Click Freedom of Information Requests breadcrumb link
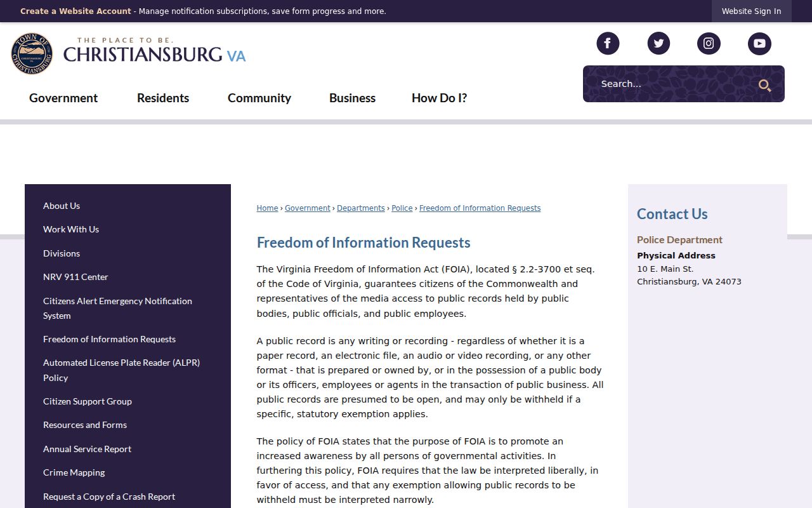Screen dimensions: 812x508 480,208
